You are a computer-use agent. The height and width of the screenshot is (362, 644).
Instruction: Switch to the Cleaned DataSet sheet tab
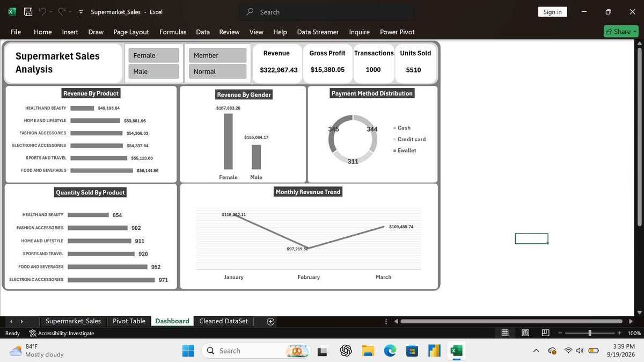pos(223,321)
